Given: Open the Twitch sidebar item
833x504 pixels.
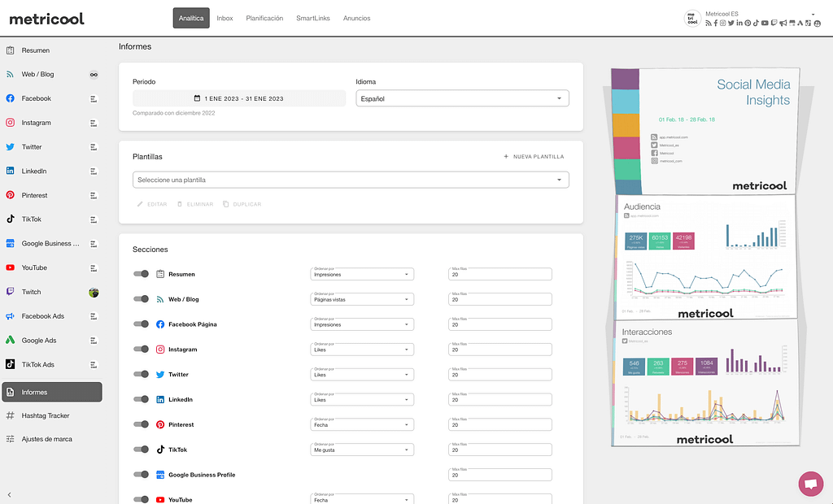Looking at the screenshot, I should coord(31,292).
